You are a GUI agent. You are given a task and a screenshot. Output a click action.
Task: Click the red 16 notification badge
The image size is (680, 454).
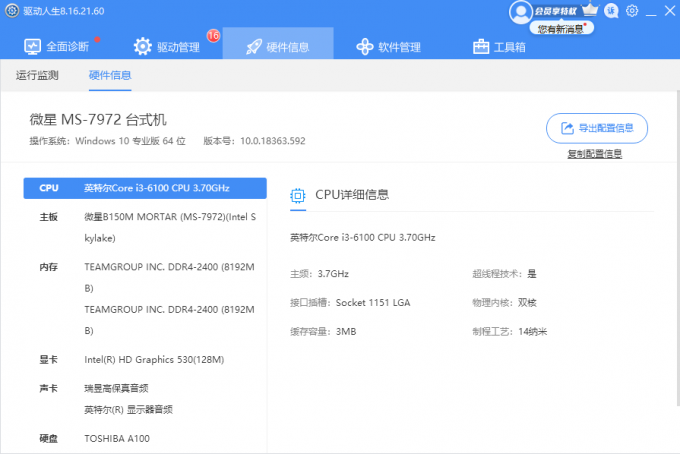(x=213, y=36)
